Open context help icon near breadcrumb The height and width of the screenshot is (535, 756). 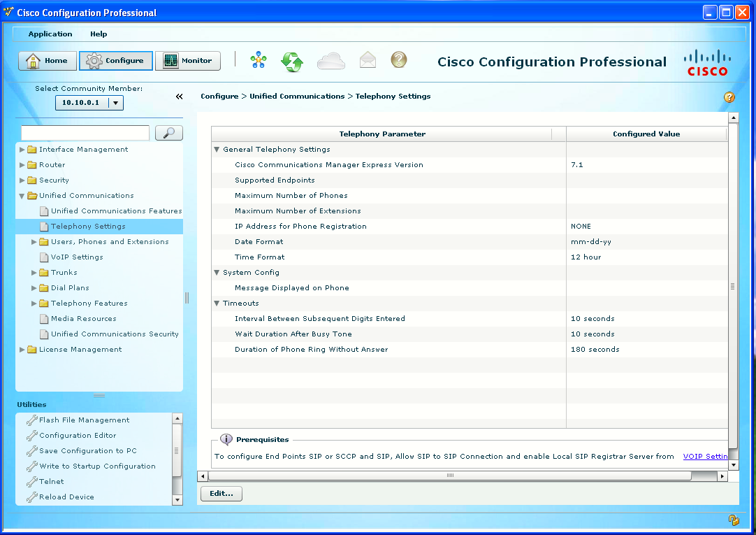729,97
